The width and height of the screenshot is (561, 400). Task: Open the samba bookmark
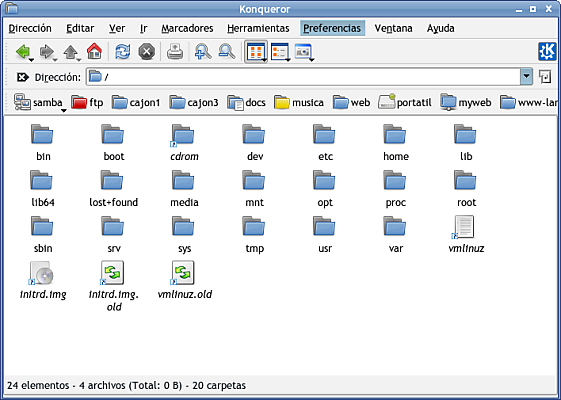38,102
